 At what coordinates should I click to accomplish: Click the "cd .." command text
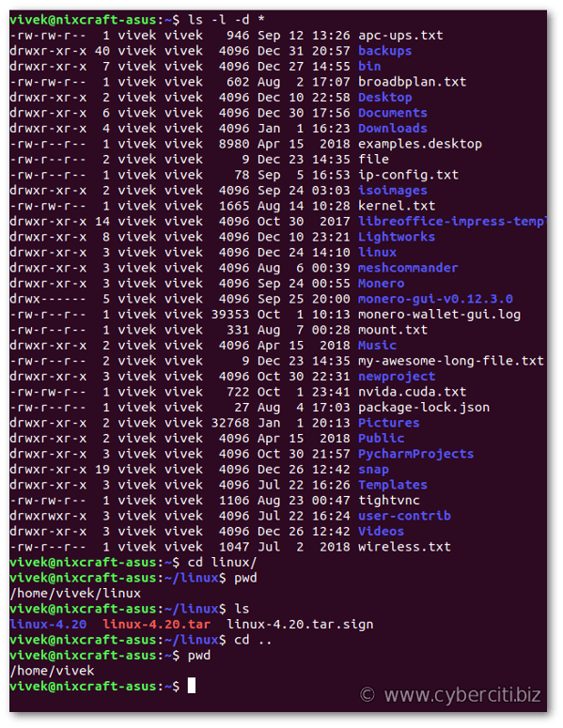(x=253, y=641)
